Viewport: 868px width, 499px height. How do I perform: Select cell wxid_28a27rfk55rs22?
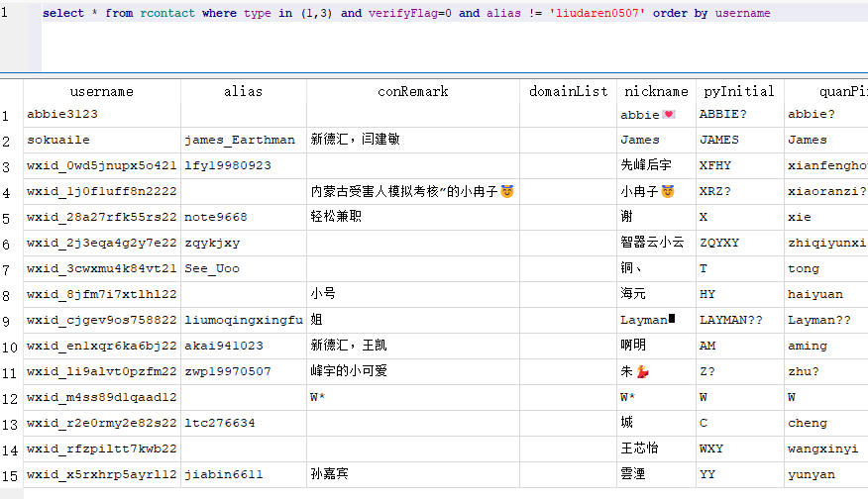click(x=102, y=217)
